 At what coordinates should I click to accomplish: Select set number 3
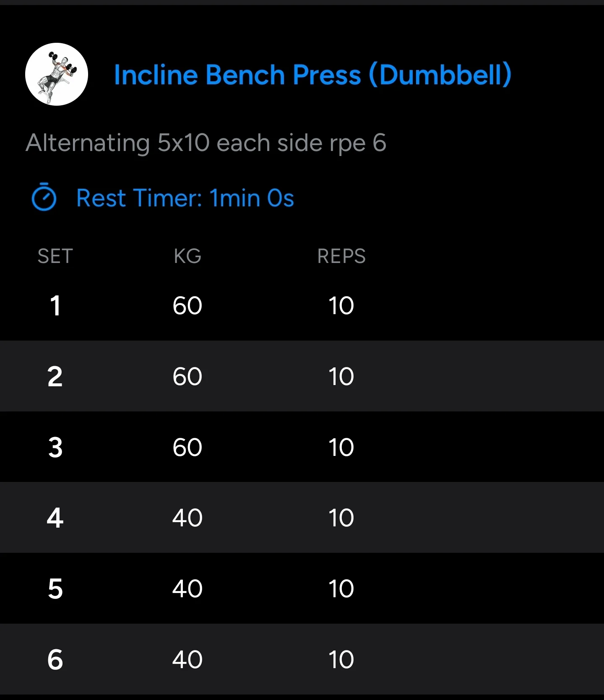click(55, 447)
